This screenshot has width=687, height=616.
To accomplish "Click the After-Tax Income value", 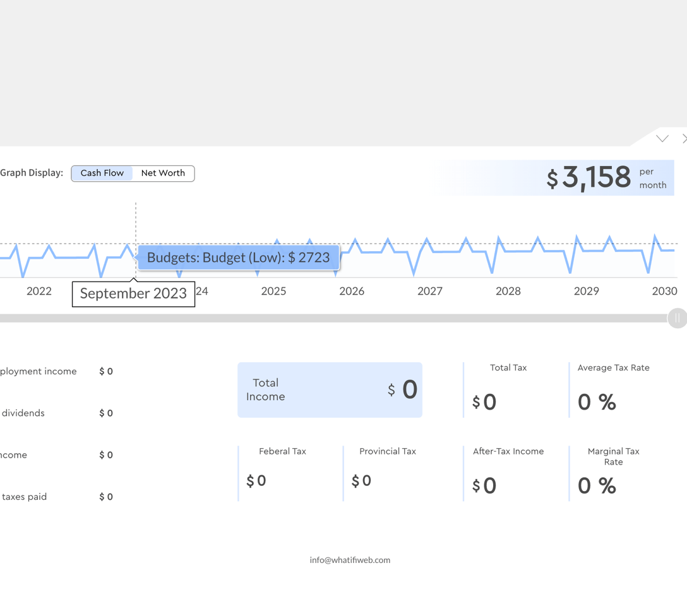I will click(485, 486).
